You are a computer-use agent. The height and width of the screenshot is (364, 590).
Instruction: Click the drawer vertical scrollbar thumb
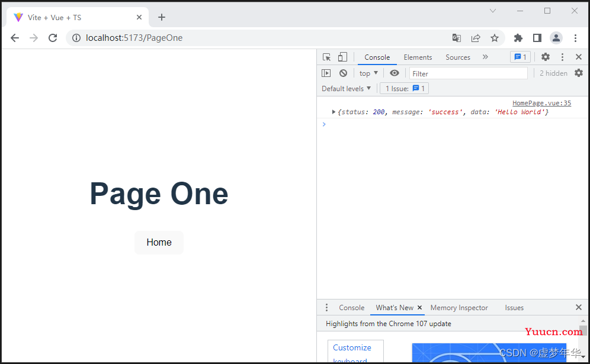pos(583,331)
